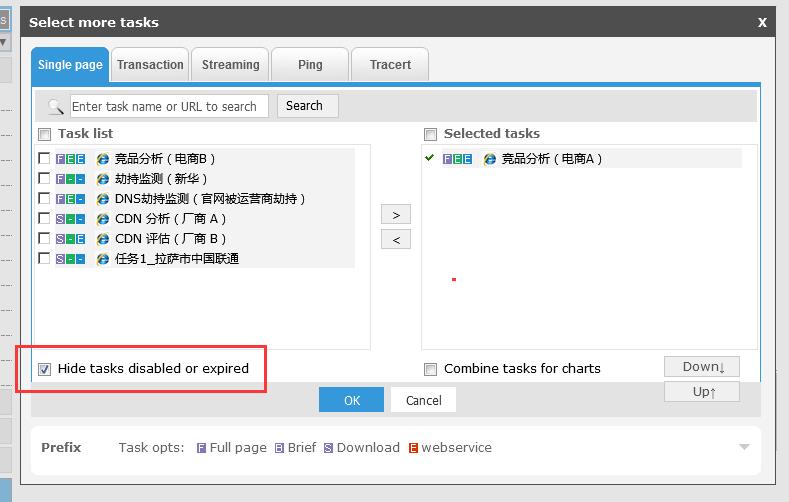Uncheck Hide tasks disabled or expired
Screen dimensions: 789x502
pyautogui.click(x=44, y=369)
